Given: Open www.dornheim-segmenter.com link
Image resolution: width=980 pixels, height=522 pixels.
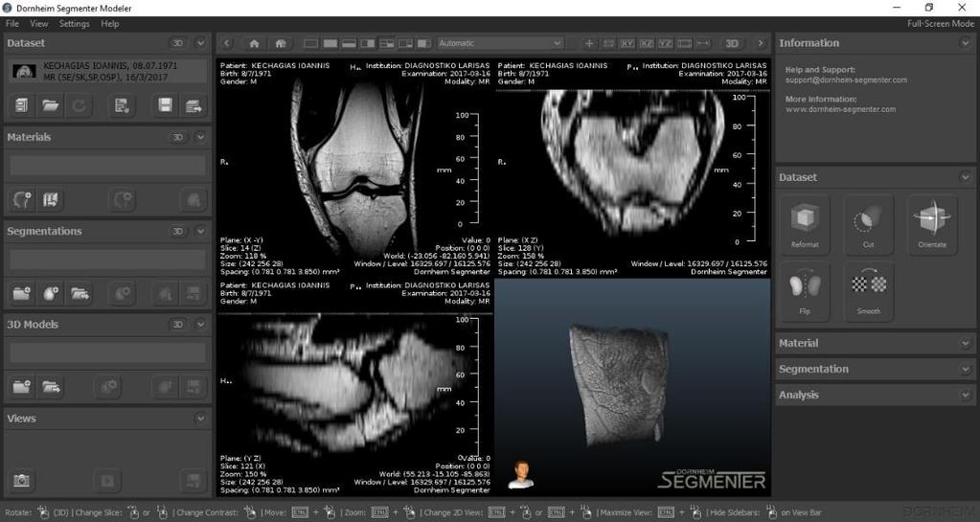Looking at the screenshot, I should coord(841,109).
